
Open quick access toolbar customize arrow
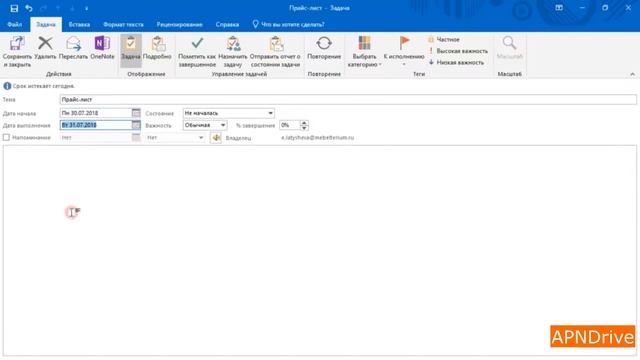click(x=87, y=8)
